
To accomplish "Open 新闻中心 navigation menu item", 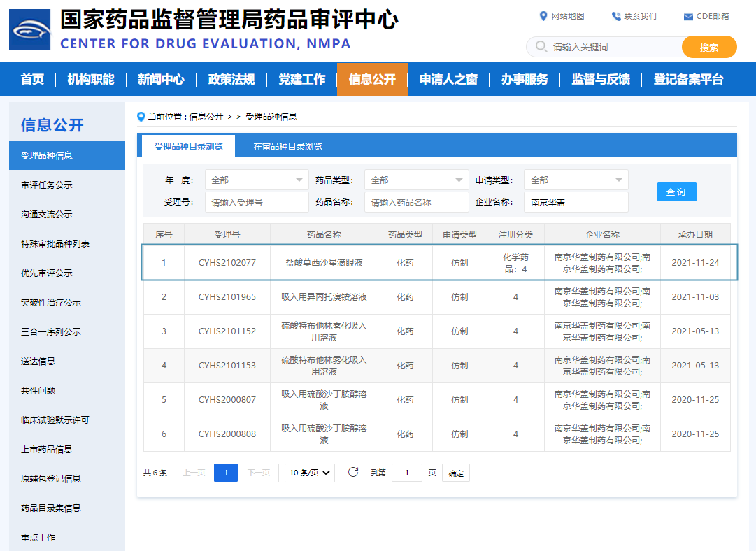I will click(161, 79).
